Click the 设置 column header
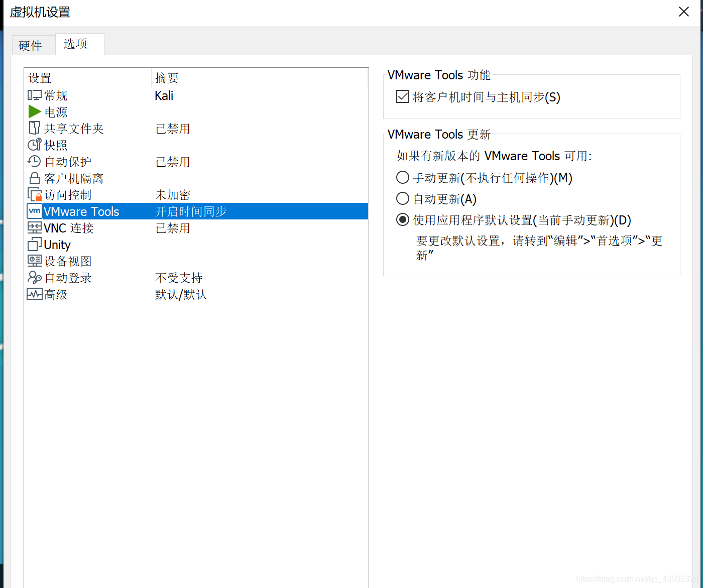 tap(40, 78)
